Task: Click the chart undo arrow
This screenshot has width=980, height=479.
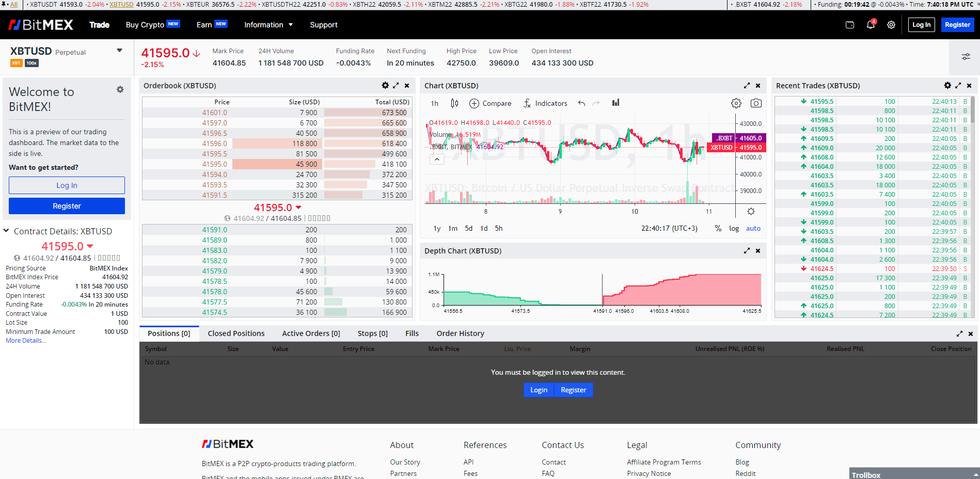Action: coord(582,103)
